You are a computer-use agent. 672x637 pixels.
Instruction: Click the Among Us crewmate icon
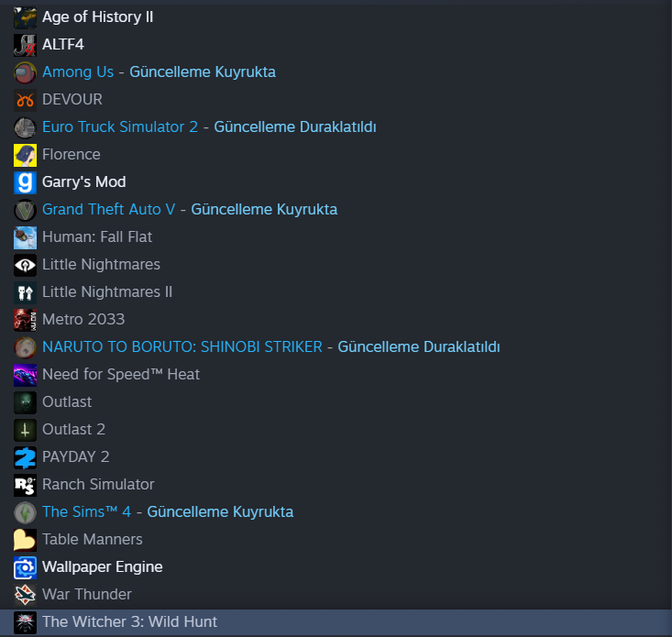pos(25,72)
